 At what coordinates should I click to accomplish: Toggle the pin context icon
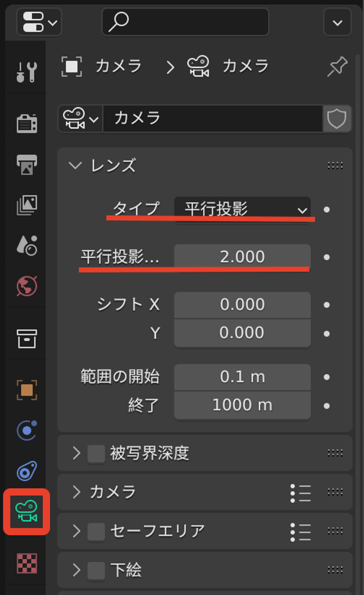337,66
